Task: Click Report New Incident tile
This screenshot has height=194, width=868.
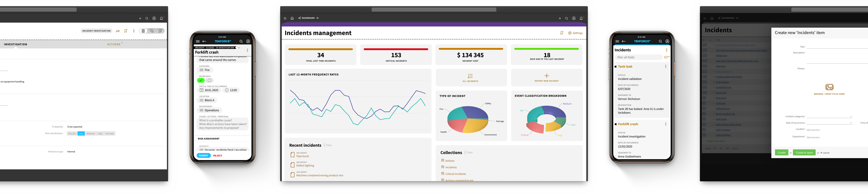Action: coord(547,78)
